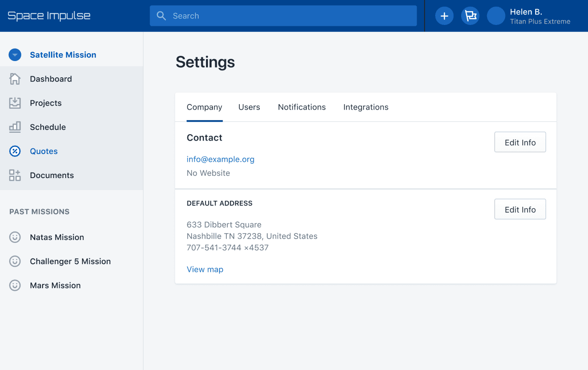Open the View map link

205,270
